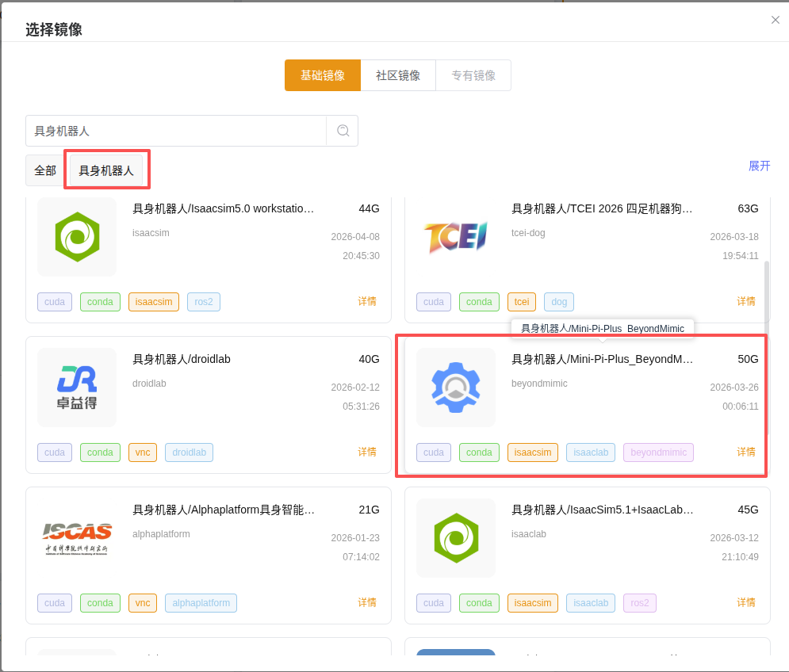Open 详情 for the Alphaplatform image
Viewport: 789px width, 672px height.
[367, 602]
